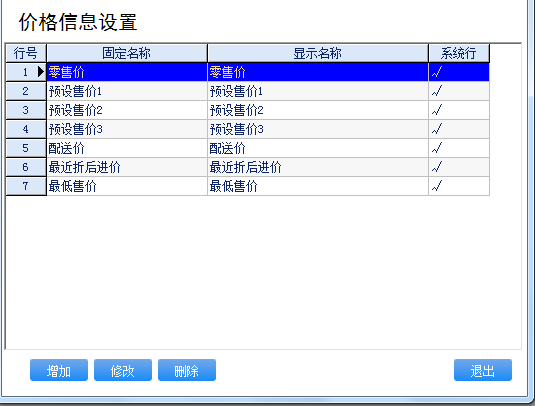Click the 修改 button
Image resolution: width=535 pixels, height=406 pixels.
click(x=123, y=370)
